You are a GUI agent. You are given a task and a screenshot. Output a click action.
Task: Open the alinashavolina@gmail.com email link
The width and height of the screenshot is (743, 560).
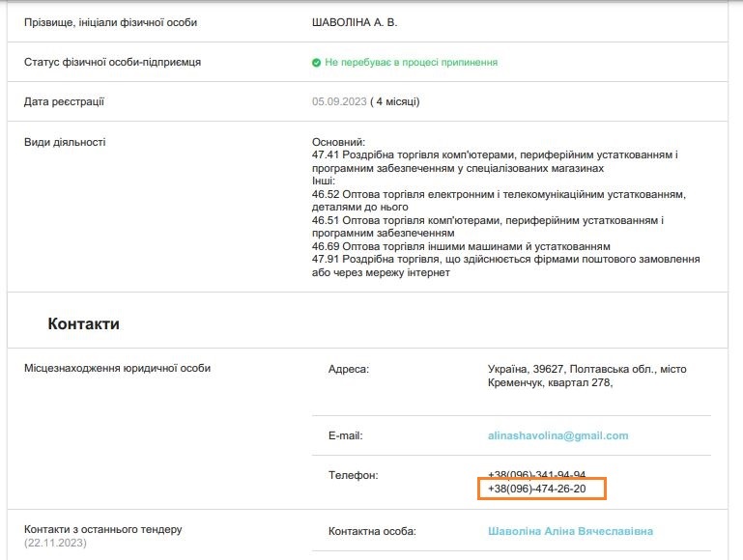[557, 435]
